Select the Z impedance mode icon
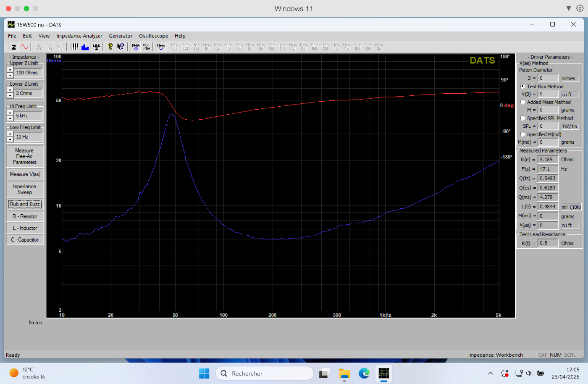Image resolution: width=588 pixels, height=384 pixels. tap(13, 47)
